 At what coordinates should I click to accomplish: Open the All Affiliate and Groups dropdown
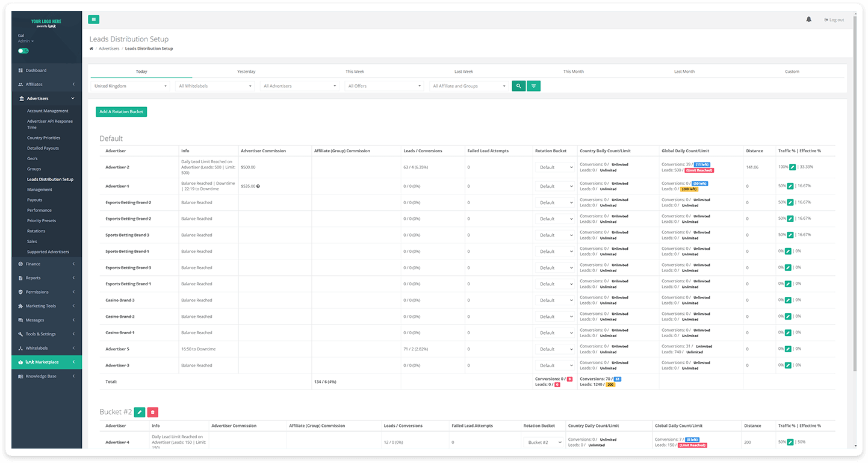coord(470,86)
